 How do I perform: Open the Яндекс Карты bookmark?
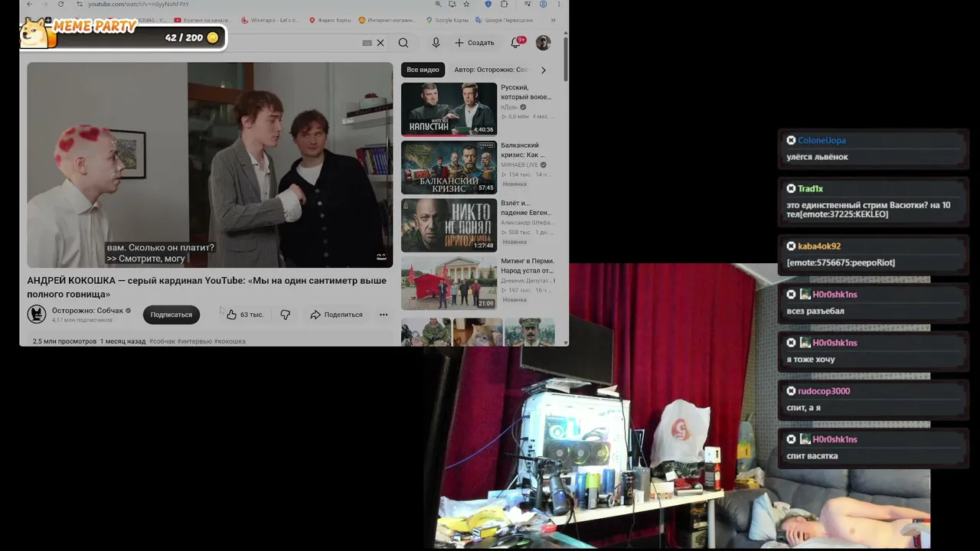[329, 20]
